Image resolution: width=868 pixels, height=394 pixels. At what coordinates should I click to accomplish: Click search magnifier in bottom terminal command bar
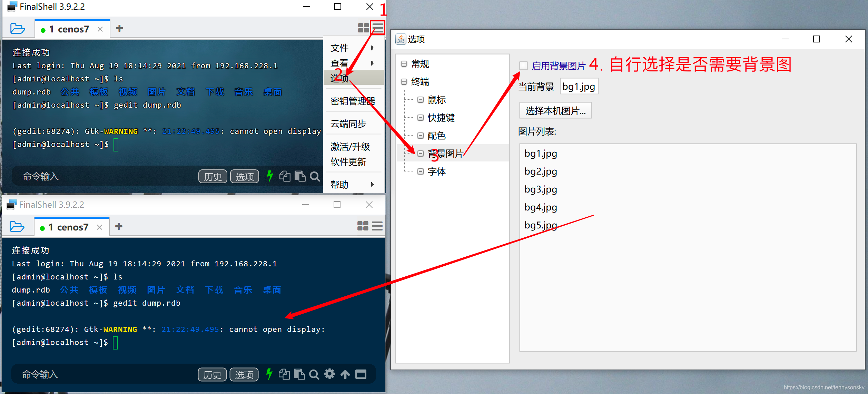click(x=314, y=375)
